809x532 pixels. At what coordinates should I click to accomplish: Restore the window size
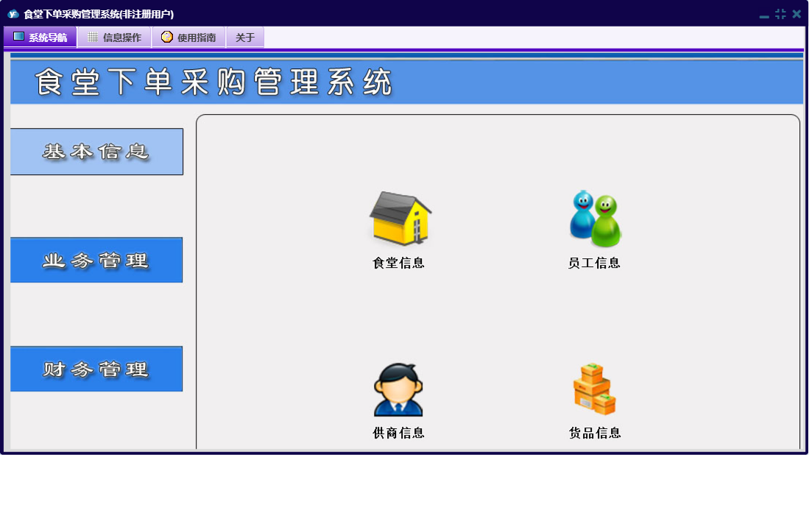[x=780, y=14]
